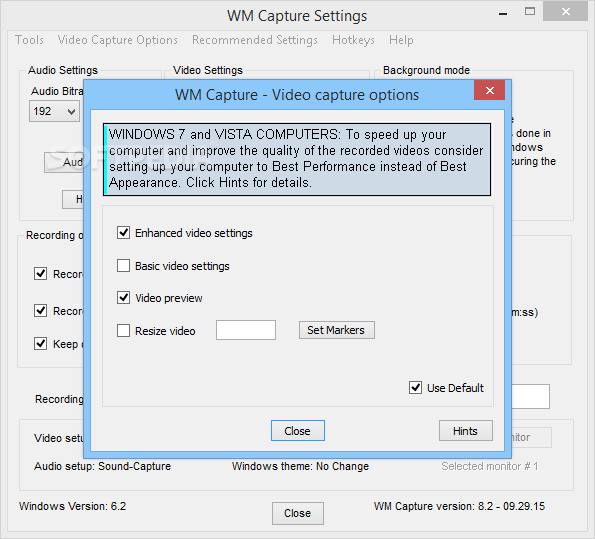Minimize the WM Capture Settings window
The height and width of the screenshot is (539, 595).
[503, 14]
